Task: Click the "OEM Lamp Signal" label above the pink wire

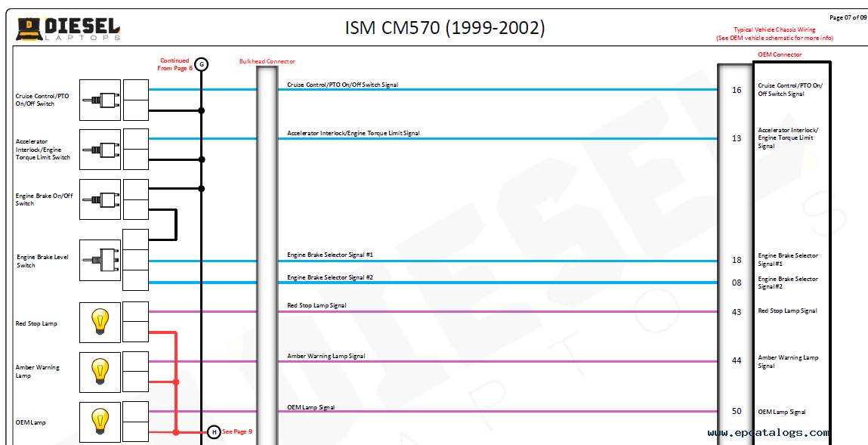Action: [x=311, y=407]
